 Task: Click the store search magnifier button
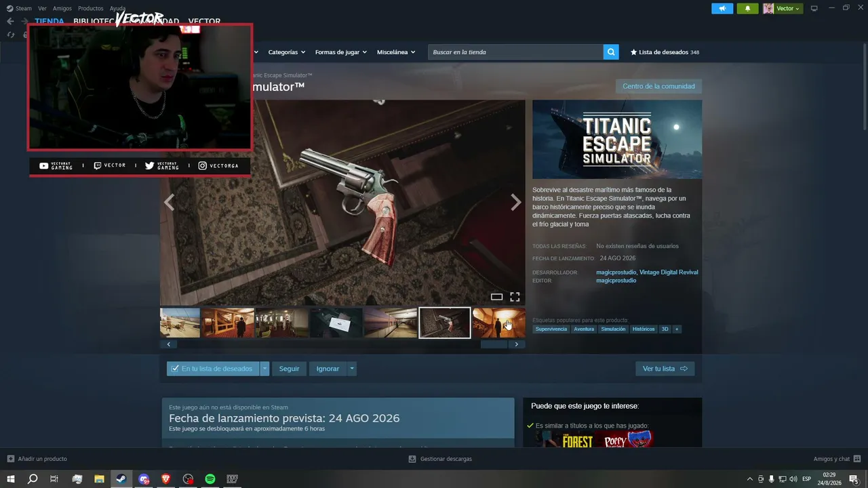point(611,52)
